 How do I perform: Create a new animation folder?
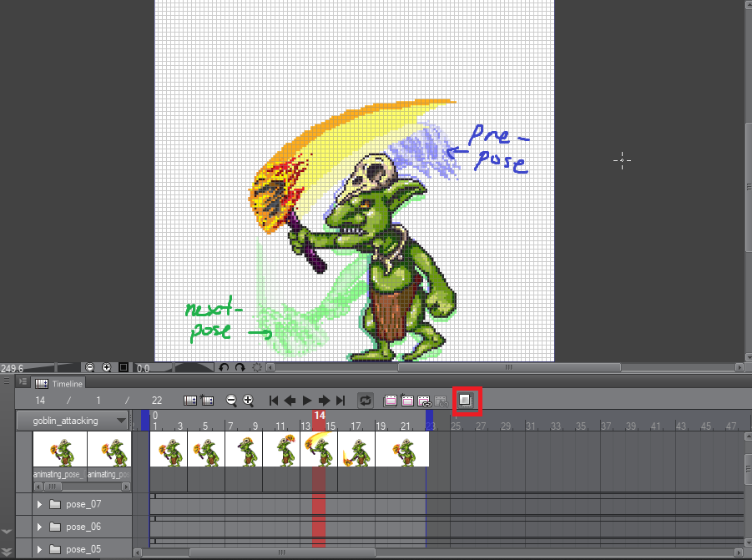[391, 401]
